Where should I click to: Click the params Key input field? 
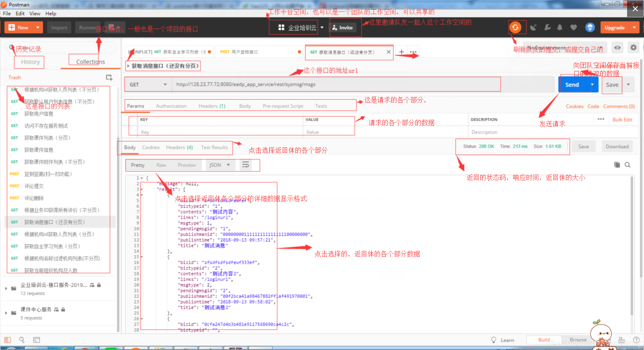pos(220,132)
